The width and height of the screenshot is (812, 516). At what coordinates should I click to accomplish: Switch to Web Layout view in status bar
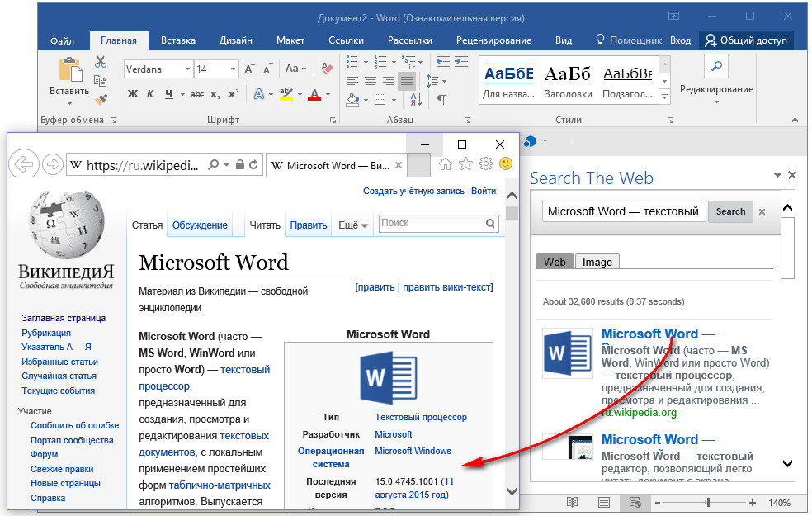point(635,503)
